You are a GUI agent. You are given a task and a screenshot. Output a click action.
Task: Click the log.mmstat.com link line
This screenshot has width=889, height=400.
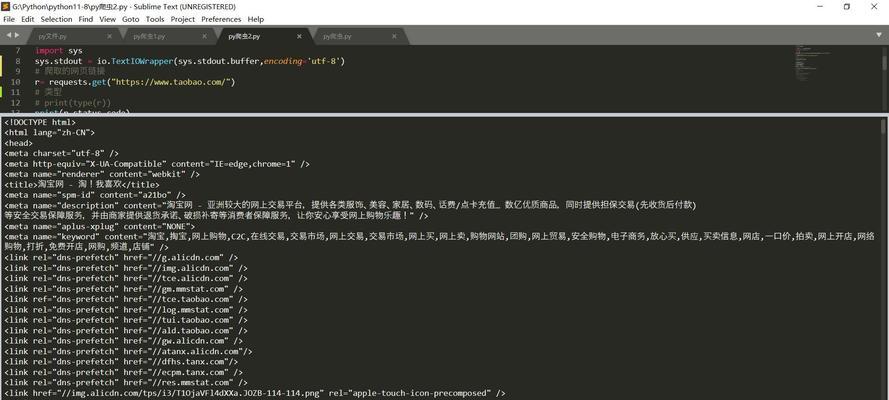pos(125,310)
